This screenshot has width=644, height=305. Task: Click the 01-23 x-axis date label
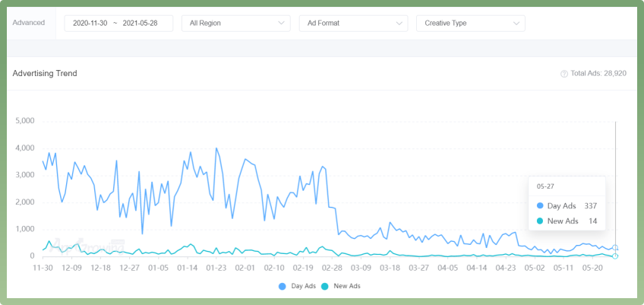pyautogui.click(x=216, y=268)
